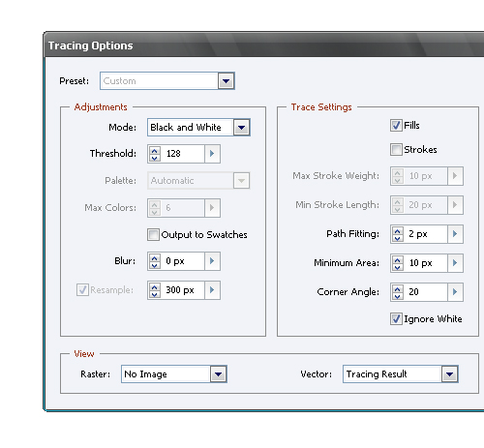484x448 pixels.
Task: Open the Resample slider popup arrow
Action: [212, 290]
